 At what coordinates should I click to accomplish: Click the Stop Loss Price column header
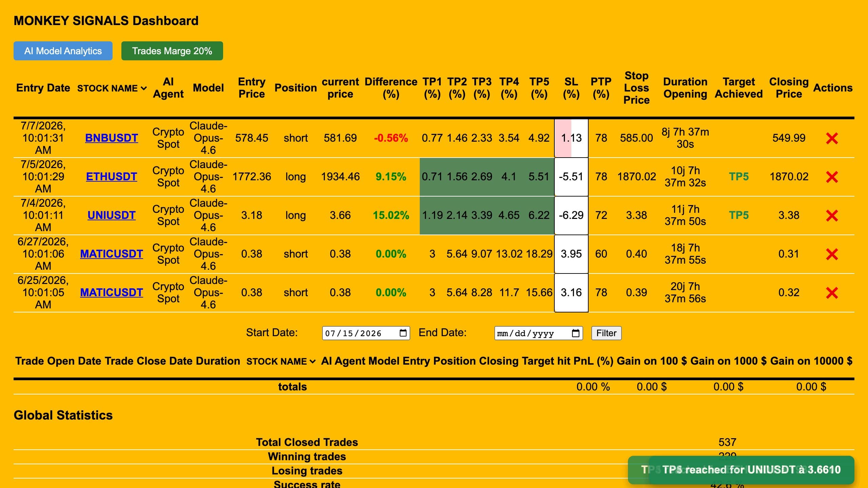(x=636, y=88)
